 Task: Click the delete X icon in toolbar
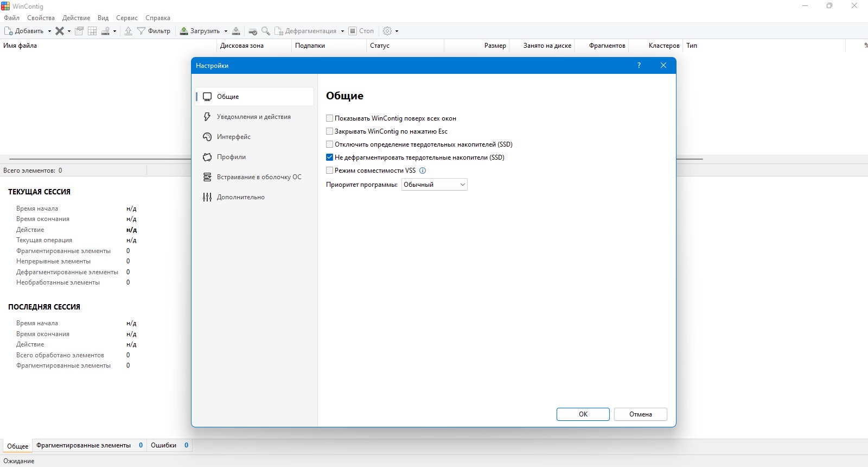60,31
